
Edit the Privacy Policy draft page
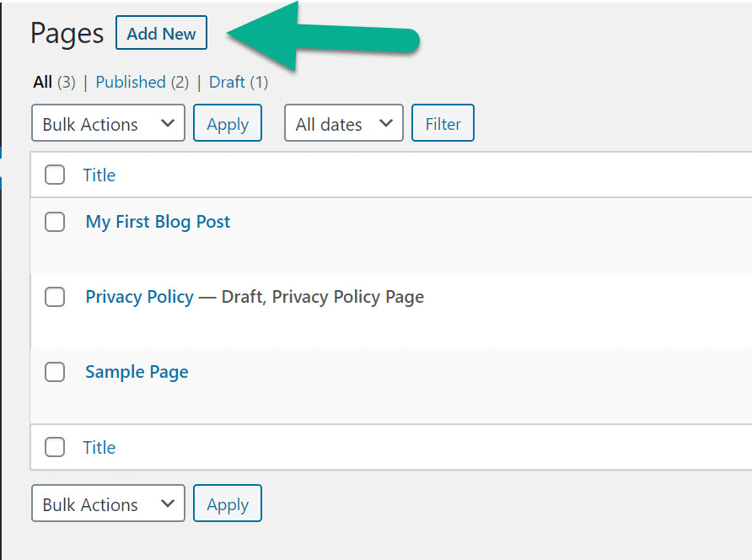(x=139, y=296)
